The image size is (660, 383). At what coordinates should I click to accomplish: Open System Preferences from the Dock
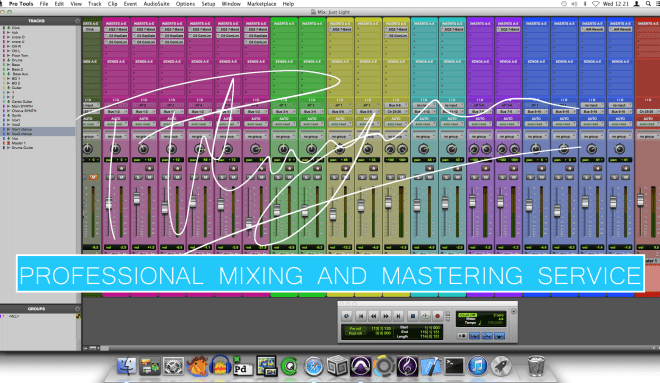[x=173, y=366]
